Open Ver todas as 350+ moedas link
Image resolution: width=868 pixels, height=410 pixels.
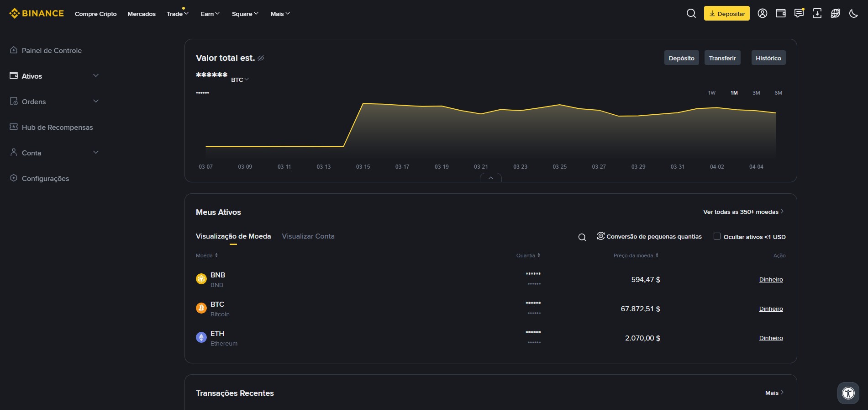743,212
